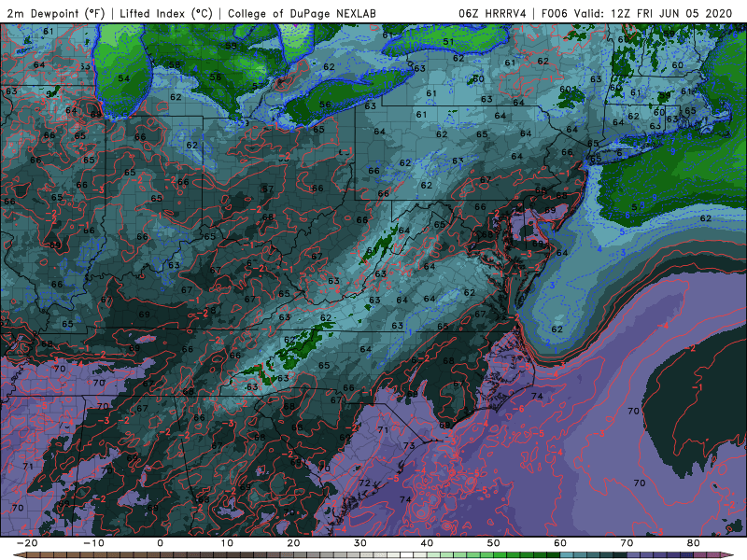This screenshot has width=747, height=560.
Task: Click the '-10' label on the color scale
Action: tap(93, 543)
